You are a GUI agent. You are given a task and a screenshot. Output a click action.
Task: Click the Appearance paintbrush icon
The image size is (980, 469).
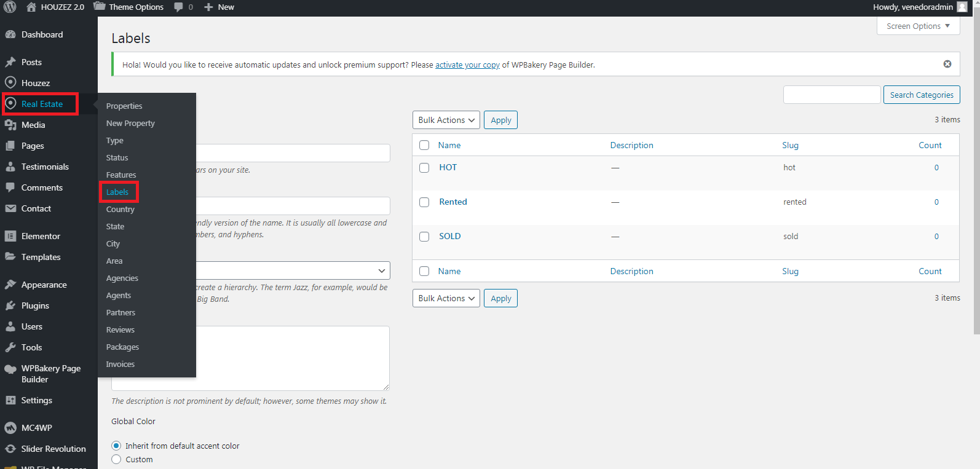10,285
